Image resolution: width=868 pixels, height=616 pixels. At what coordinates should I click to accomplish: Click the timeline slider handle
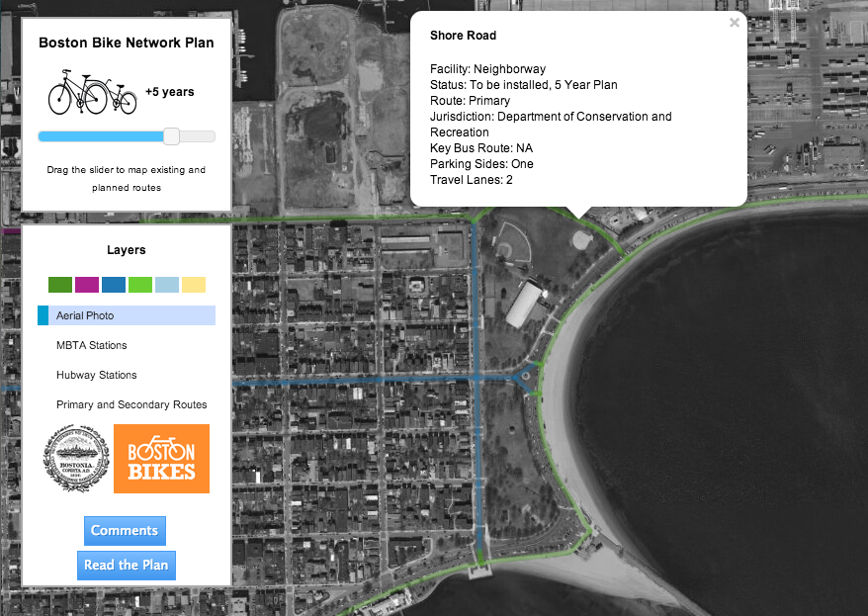coord(172,136)
